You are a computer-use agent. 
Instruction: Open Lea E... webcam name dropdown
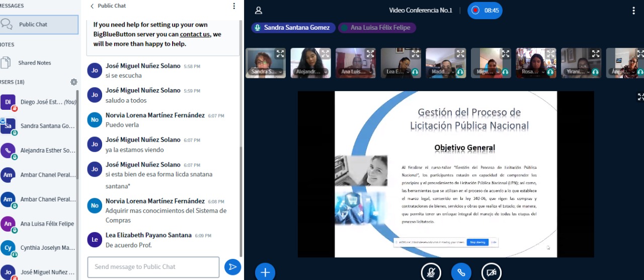point(396,72)
